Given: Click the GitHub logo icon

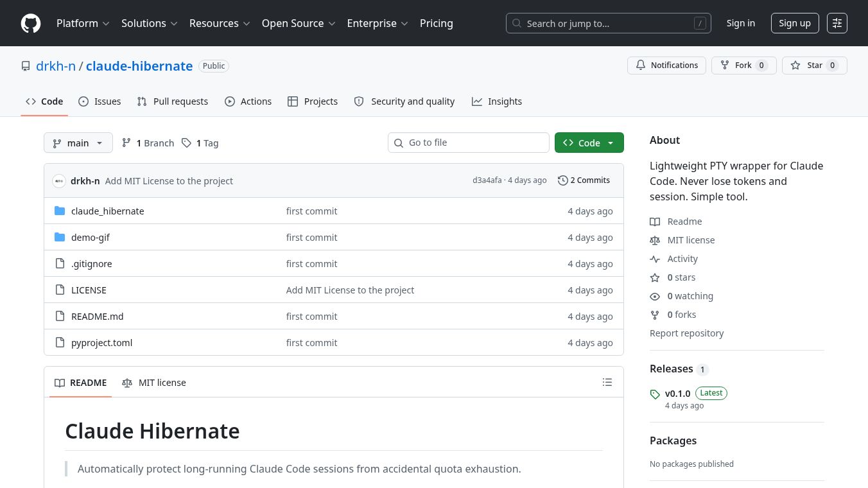Looking at the screenshot, I should (31, 23).
